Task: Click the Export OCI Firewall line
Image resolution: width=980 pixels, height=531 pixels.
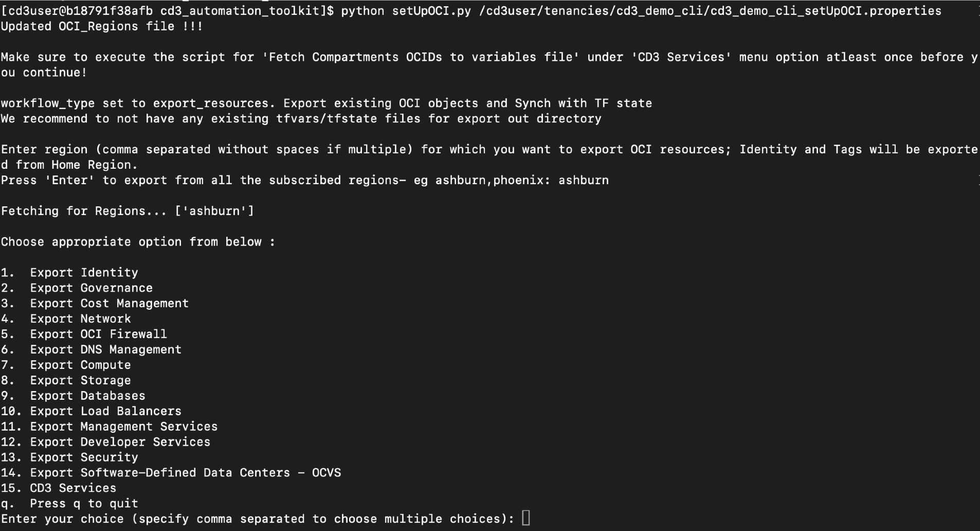Action: [84, 334]
